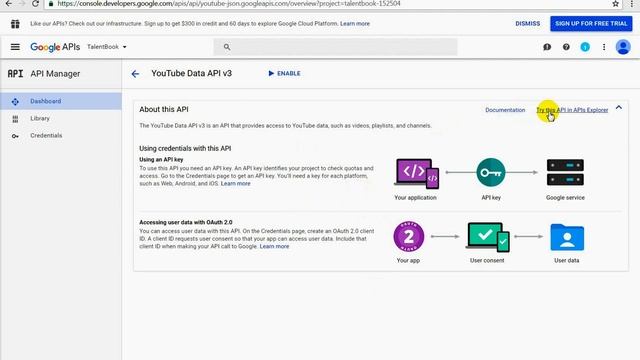Reload the page in the browser
This screenshot has width=640, height=360.
pyautogui.click(x=36, y=4)
